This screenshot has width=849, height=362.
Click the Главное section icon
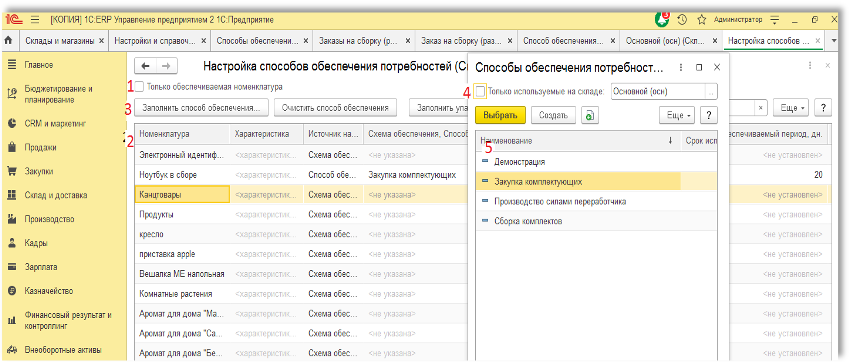12,64
